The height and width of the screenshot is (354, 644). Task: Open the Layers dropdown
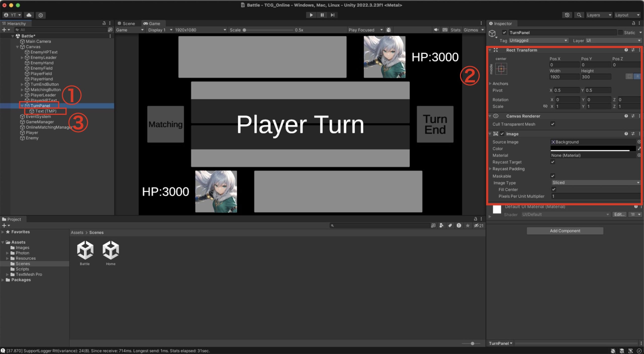point(599,15)
